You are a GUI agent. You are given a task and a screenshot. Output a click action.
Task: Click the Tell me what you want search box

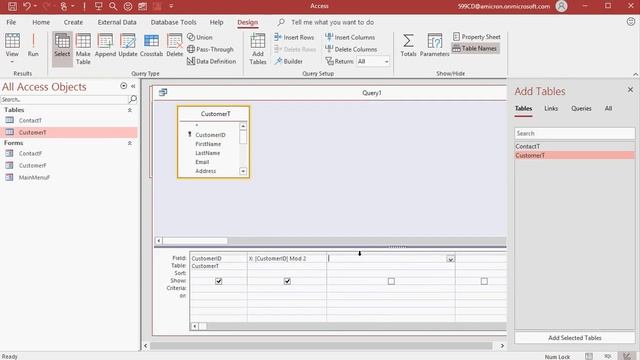click(332, 22)
